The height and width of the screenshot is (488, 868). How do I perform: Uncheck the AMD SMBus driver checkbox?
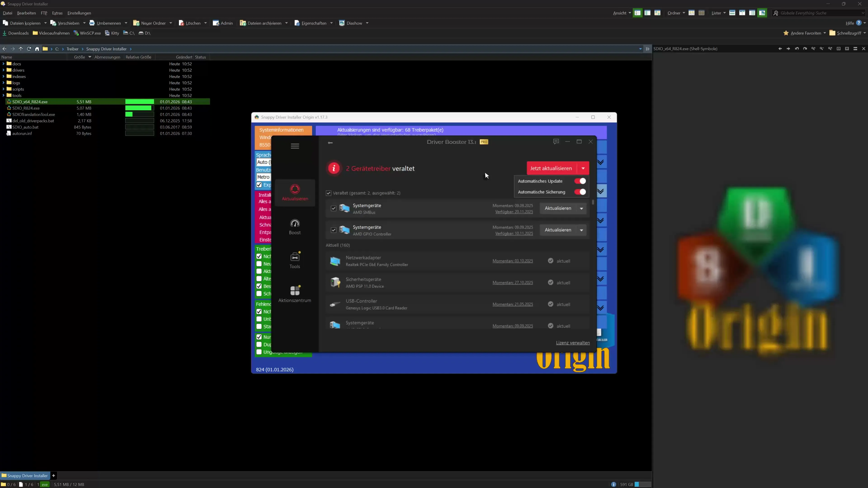333,208
